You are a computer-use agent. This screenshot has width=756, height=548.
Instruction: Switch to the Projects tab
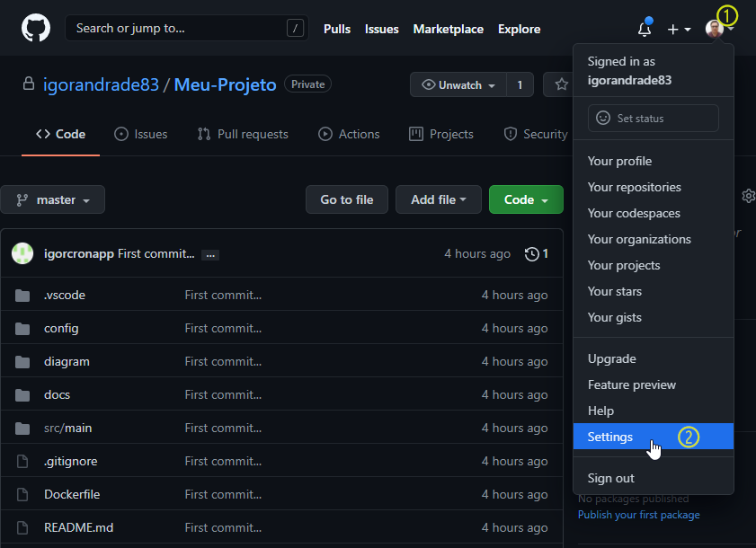point(441,134)
